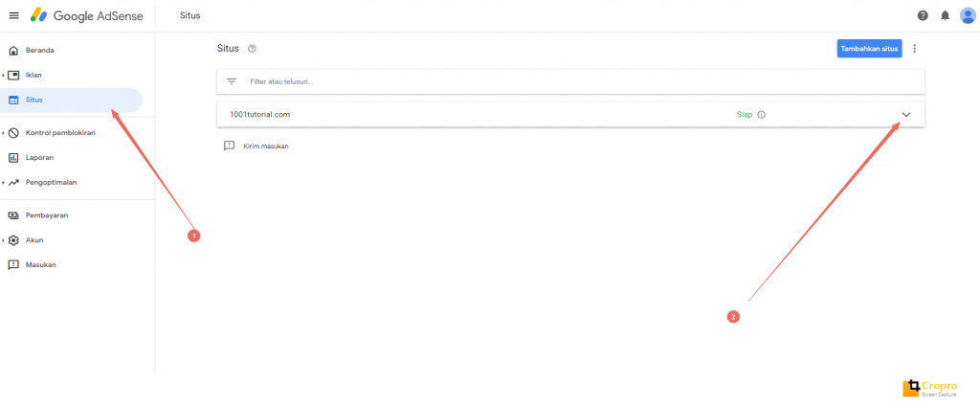The width and height of the screenshot is (980, 406).
Task: Open three-dot more options menu
Action: tap(915, 48)
